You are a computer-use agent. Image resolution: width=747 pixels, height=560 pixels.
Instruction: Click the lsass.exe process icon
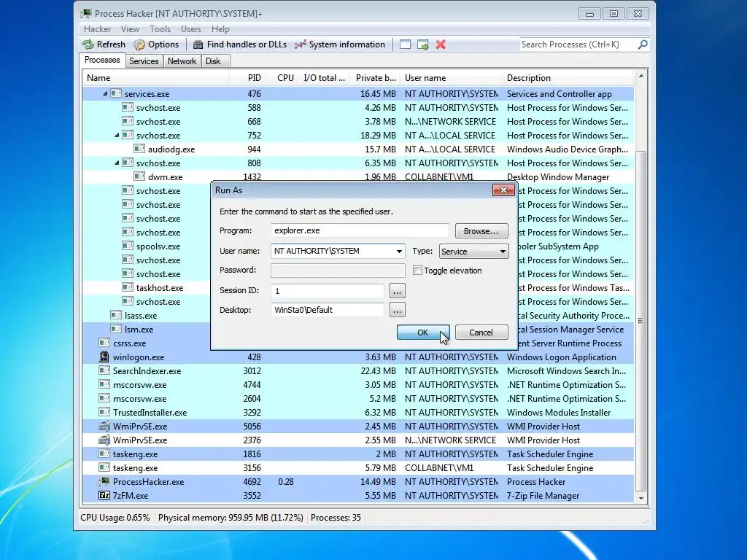(116, 315)
